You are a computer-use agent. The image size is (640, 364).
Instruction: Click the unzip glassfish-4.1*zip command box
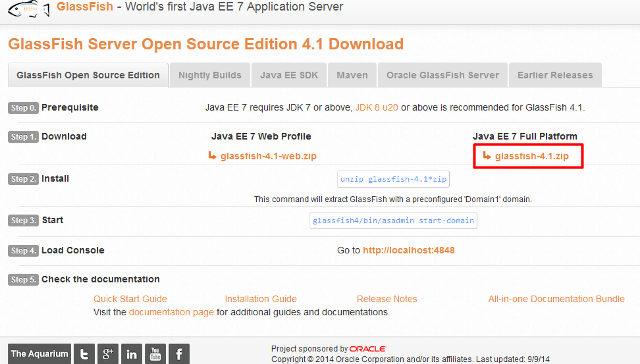[x=394, y=179]
